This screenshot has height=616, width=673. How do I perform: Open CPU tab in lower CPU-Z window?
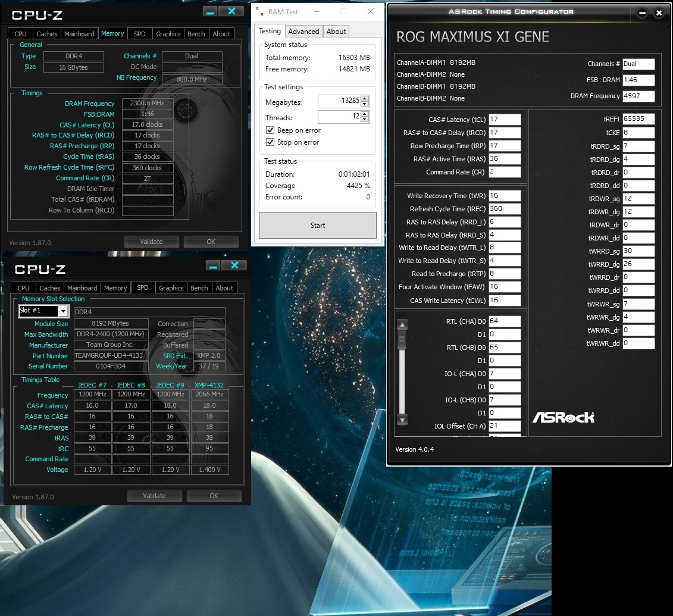[24, 288]
